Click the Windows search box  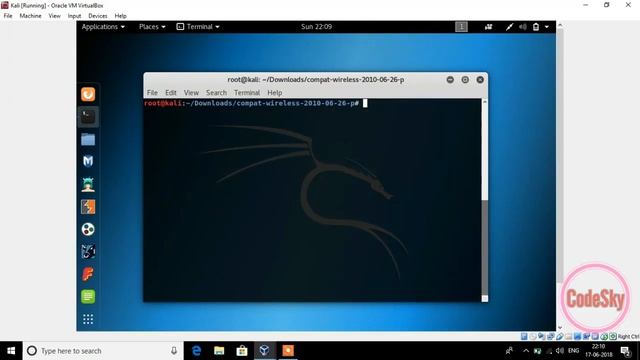(103, 351)
